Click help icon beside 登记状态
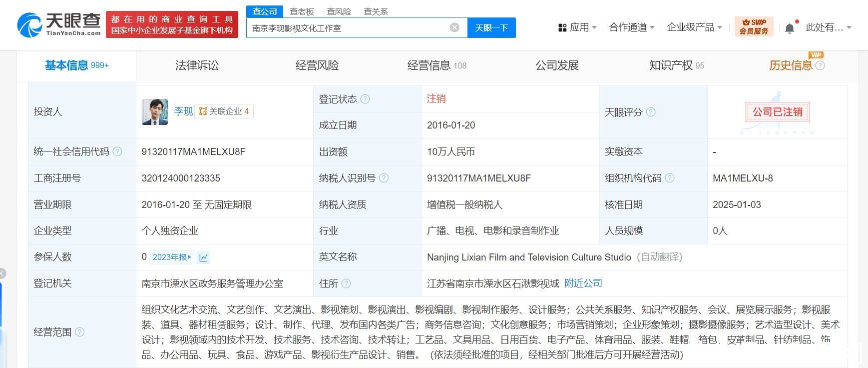The height and width of the screenshot is (368, 868). click(x=365, y=99)
